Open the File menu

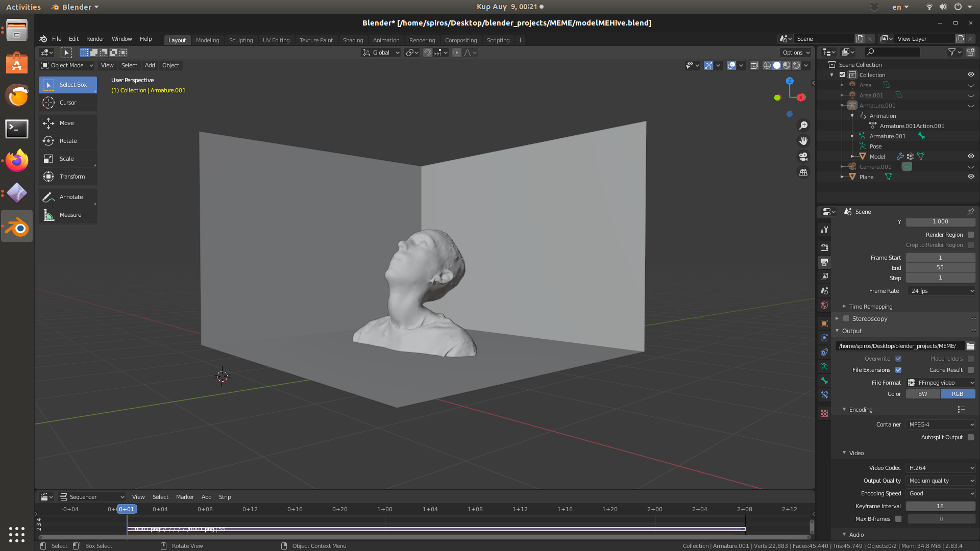(57, 39)
